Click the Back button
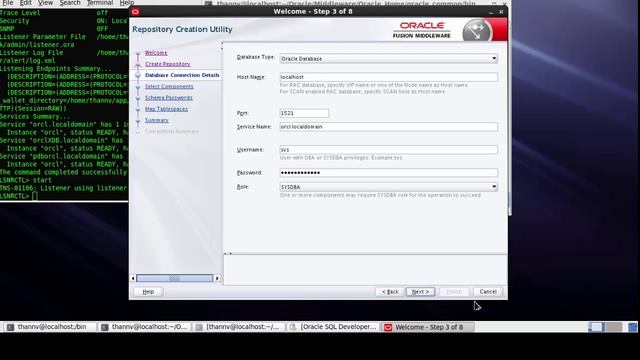Screen dimensions: 640x360 (x=390, y=292)
